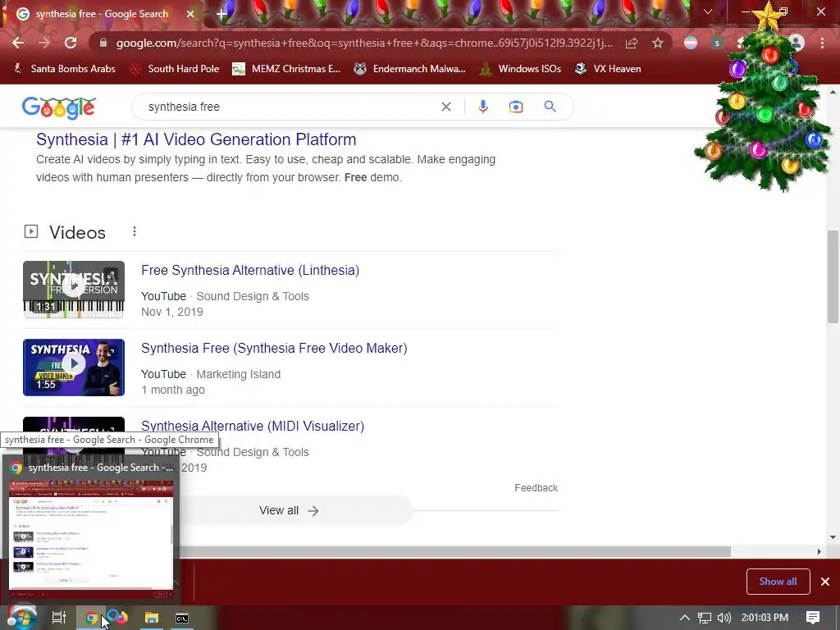Open the Windows Start button

click(x=21, y=618)
